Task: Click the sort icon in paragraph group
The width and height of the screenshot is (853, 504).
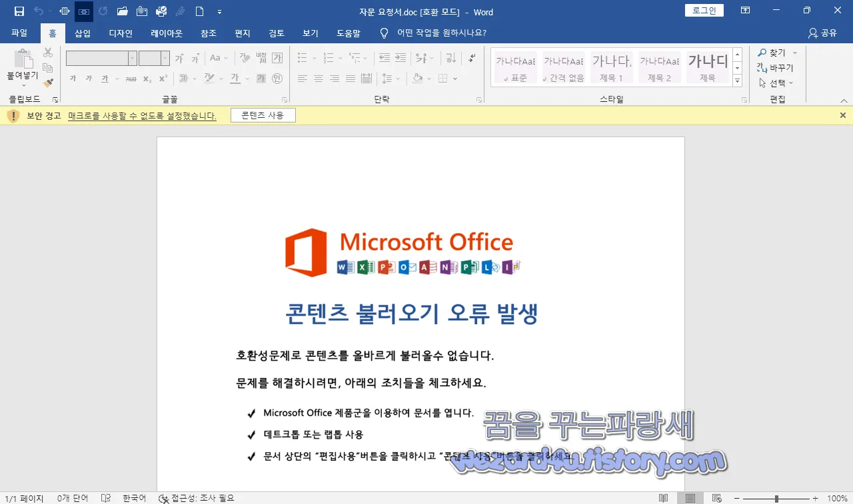Action: coord(450,59)
